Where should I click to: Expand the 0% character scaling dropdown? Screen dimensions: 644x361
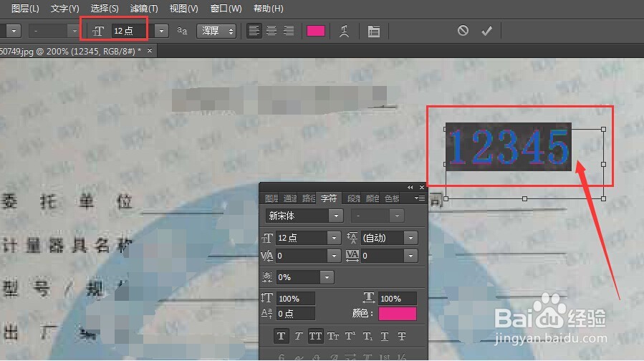tap(327, 277)
